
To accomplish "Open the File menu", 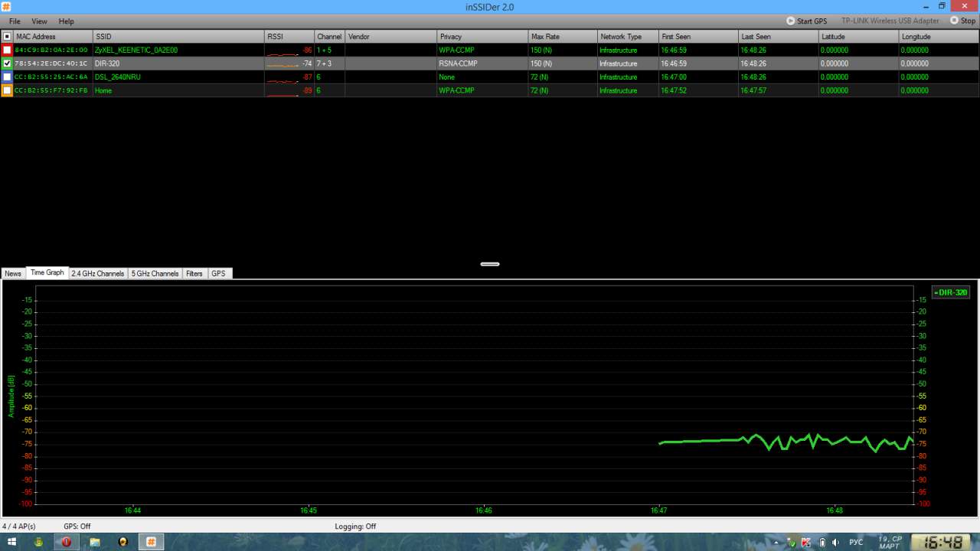I will pyautogui.click(x=15, y=21).
